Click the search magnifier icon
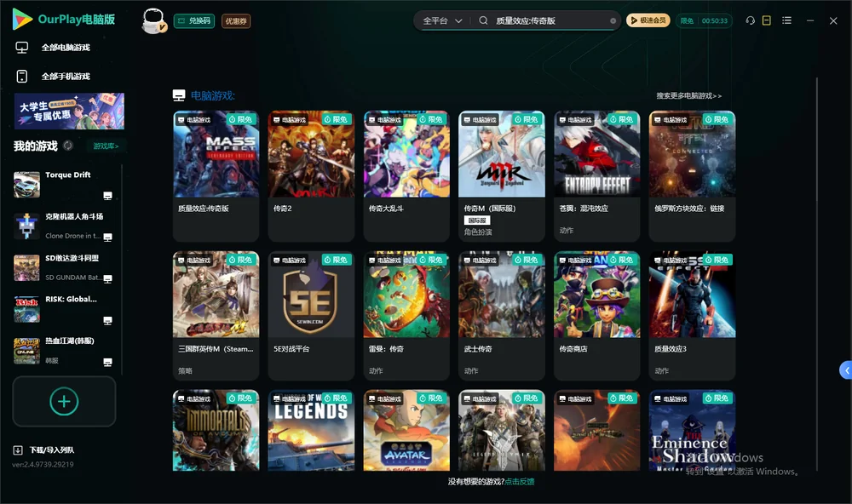The height and width of the screenshot is (504, 852). pyautogui.click(x=483, y=20)
